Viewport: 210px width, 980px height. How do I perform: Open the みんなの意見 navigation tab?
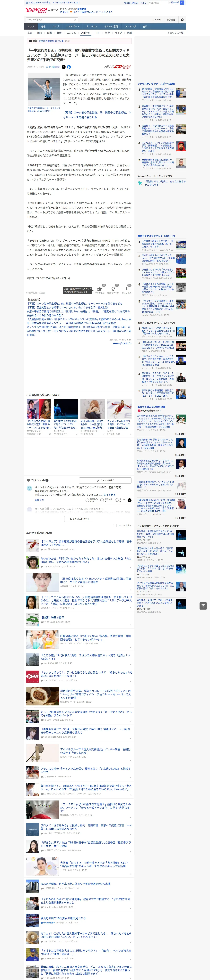click(x=111, y=27)
